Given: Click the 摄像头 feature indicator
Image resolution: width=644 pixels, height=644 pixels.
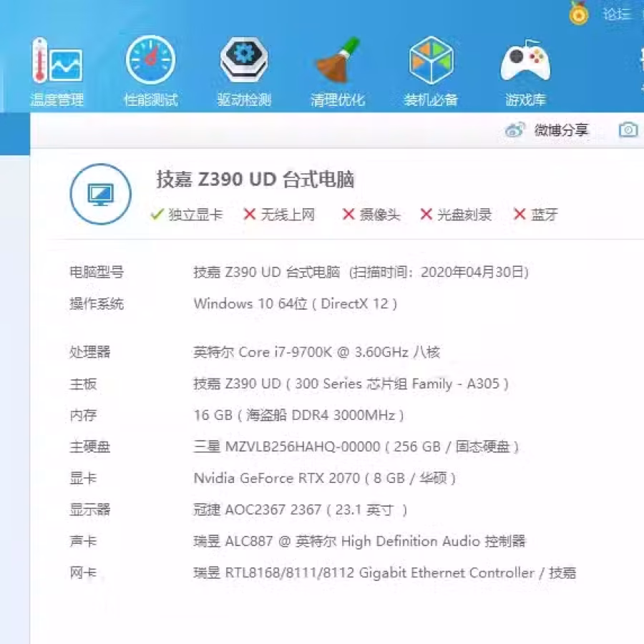Looking at the screenshot, I should 371,215.
